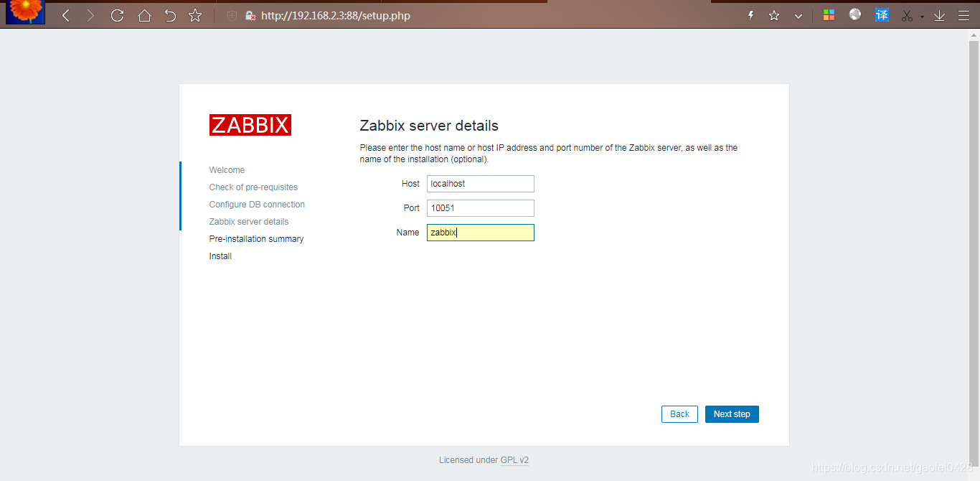Screen dimensions: 980x481
Task: Click the downloads arrow icon
Action: click(x=939, y=14)
